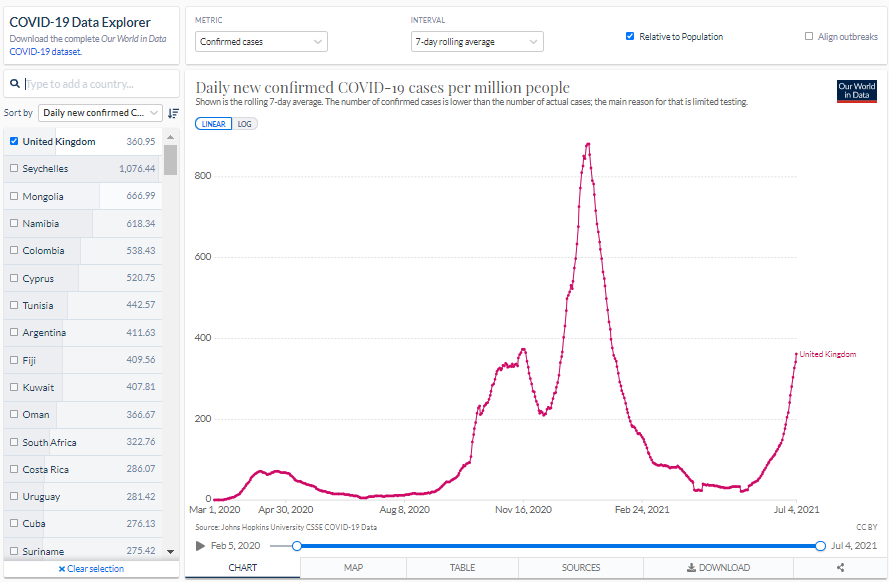The width and height of the screenshot is (889, 582).
Task: Click the country list scrollbar thumb
Action: (x=170, y=160)
